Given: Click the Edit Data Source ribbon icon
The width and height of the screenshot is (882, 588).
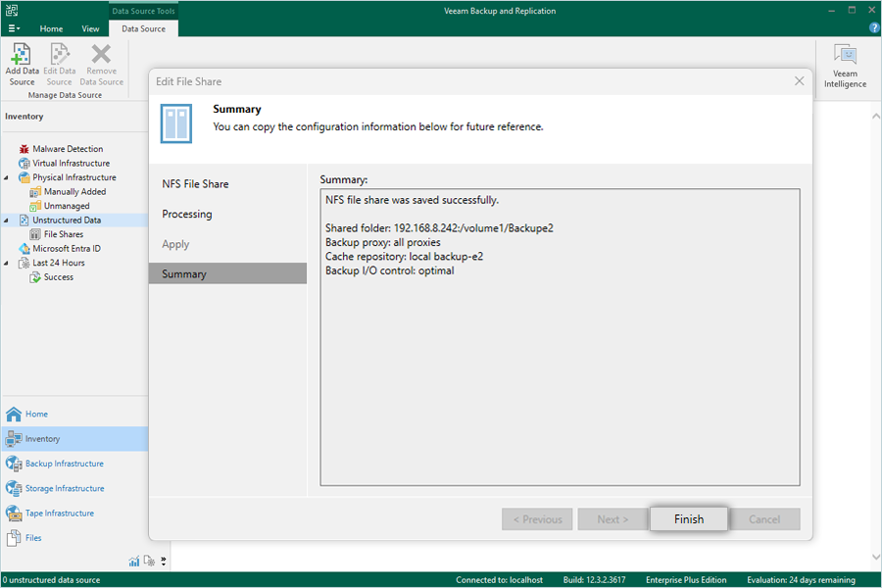Looking at the screenshot, I should (x=59, y=55).
